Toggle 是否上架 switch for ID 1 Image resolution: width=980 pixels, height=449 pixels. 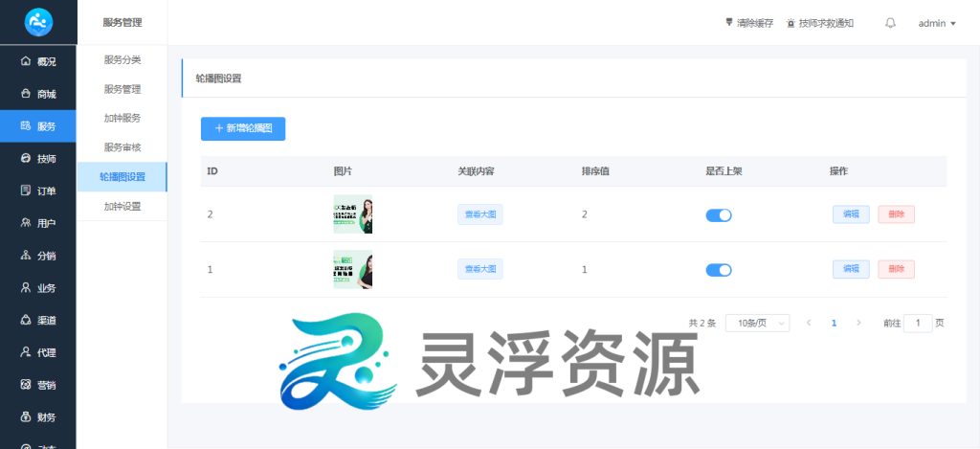point(719,270)
